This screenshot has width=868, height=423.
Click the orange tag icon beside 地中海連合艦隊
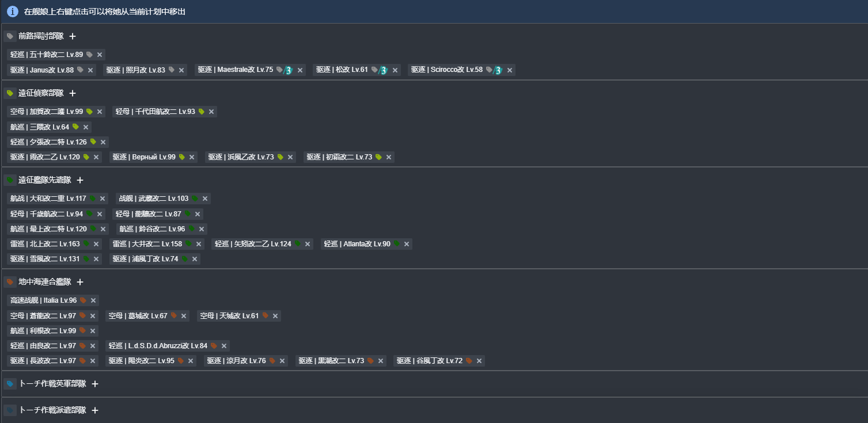tap(10, 281)
